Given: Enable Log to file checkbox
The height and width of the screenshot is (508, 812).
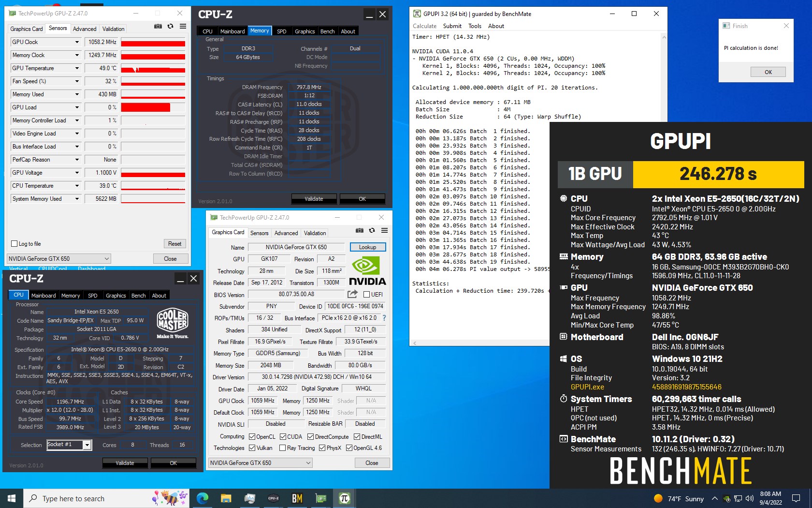Looking at the screenshot, I should pos(14,244).
